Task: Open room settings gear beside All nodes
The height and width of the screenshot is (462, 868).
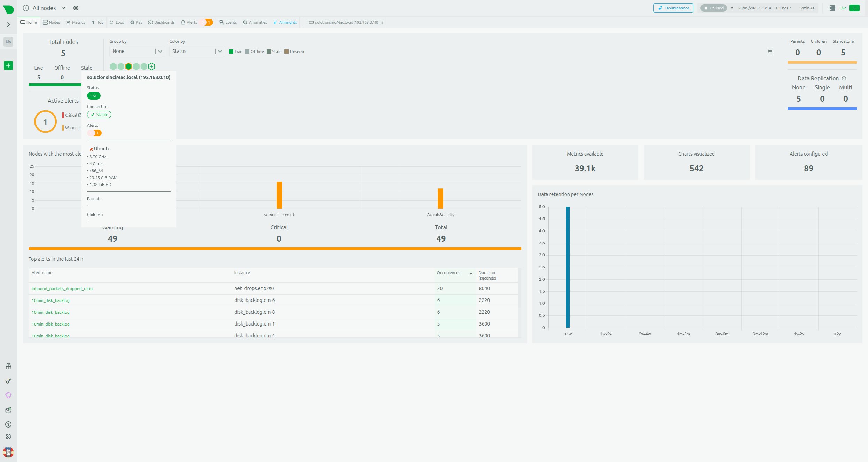Action: click(x=76, y=8)
